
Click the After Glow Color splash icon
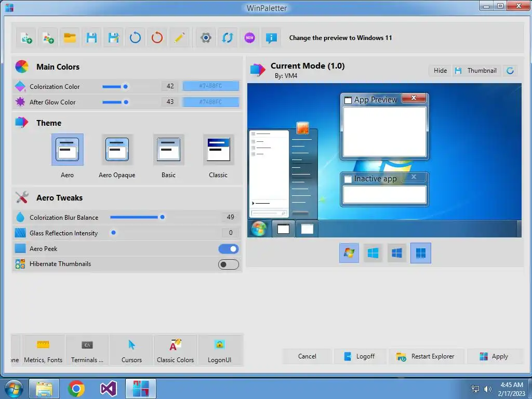point(20,102)
